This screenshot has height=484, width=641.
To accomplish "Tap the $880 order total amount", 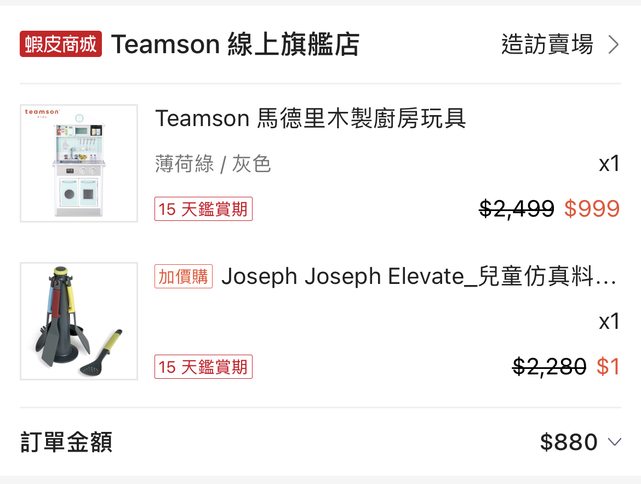I will tap(568, 442).
